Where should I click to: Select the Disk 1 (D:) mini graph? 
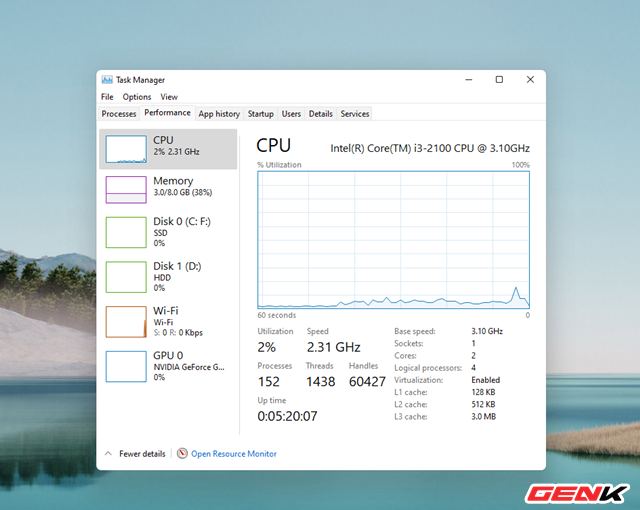tap(126, 277)
